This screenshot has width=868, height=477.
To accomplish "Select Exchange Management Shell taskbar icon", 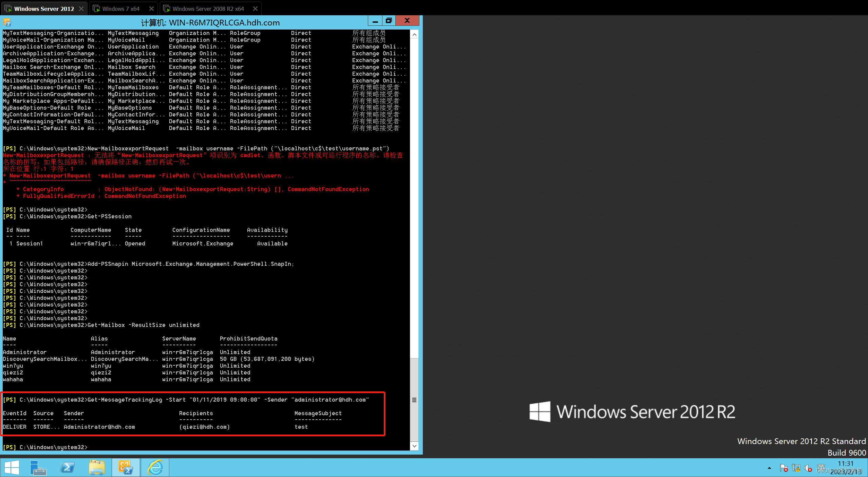I will [x=126, y=467].
